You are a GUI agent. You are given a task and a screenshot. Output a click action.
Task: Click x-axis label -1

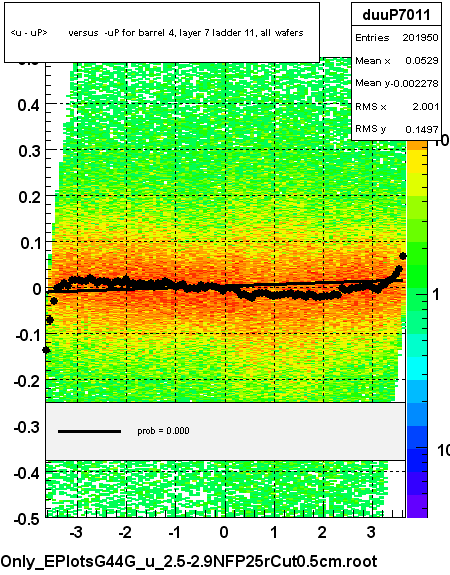click(174, 532)
